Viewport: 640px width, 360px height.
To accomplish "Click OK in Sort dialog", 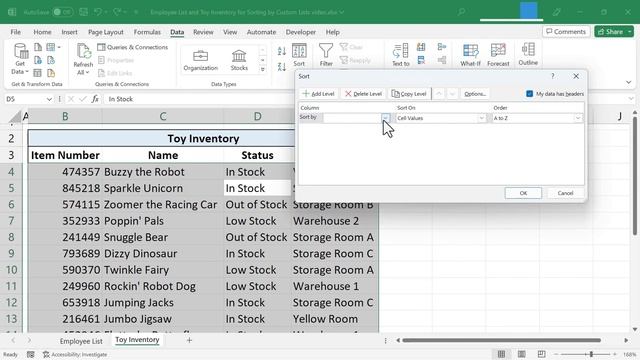I will (523, 193).
